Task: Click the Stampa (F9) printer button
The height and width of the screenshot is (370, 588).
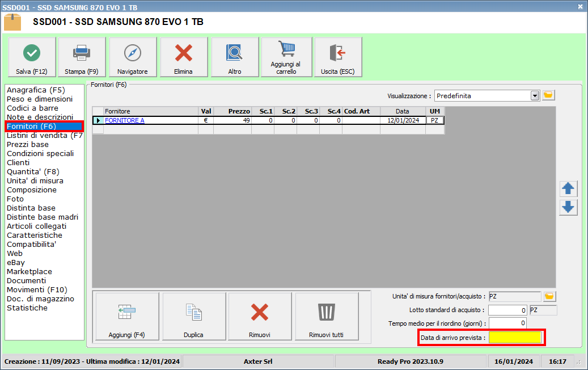Action: coord(82,57)
